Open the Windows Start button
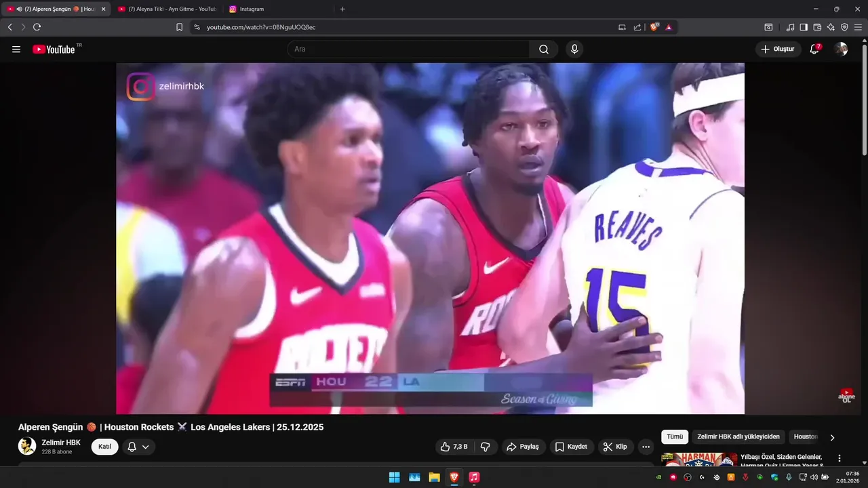Viewport: 868px width, 488px height. tap(394, 477)
